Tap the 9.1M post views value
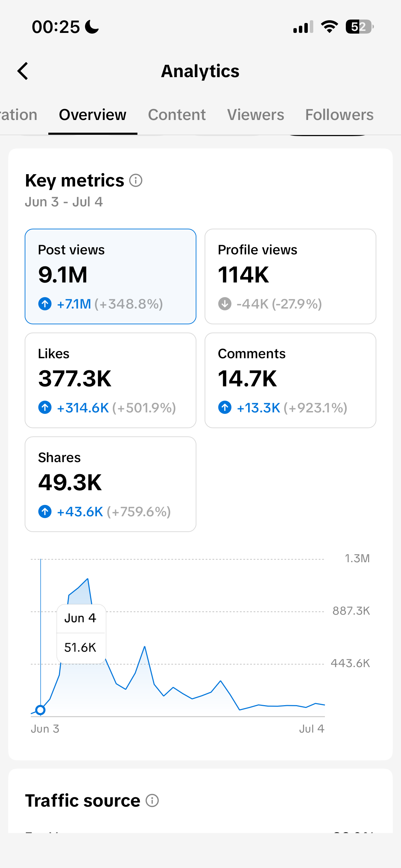Viewport: 401px width, 868px height. click(63, 275)
